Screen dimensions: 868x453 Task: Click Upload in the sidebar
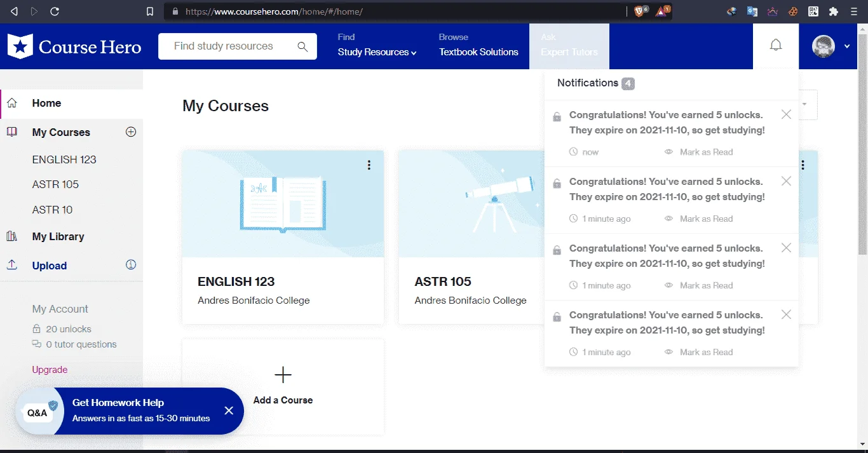pos(50,266)
